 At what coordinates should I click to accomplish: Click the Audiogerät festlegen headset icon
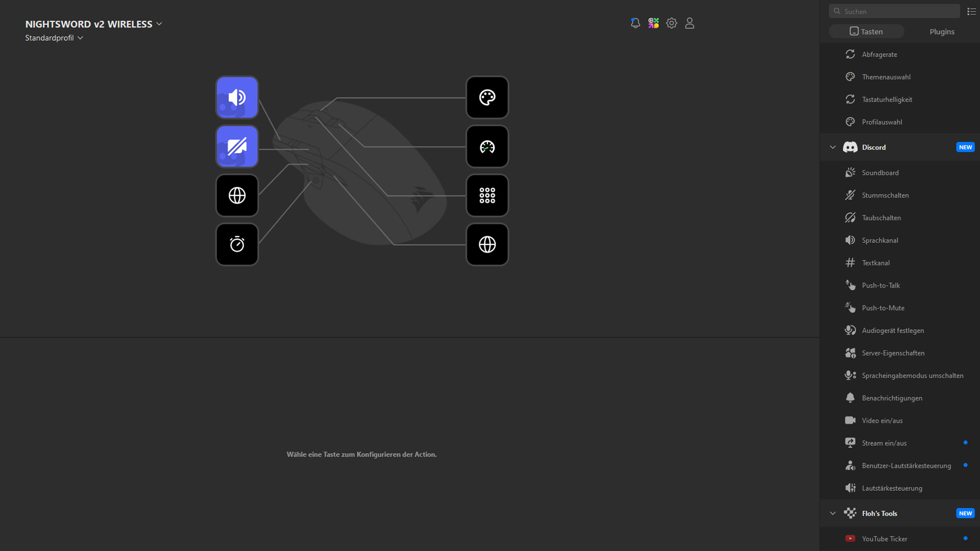point(850,330)
